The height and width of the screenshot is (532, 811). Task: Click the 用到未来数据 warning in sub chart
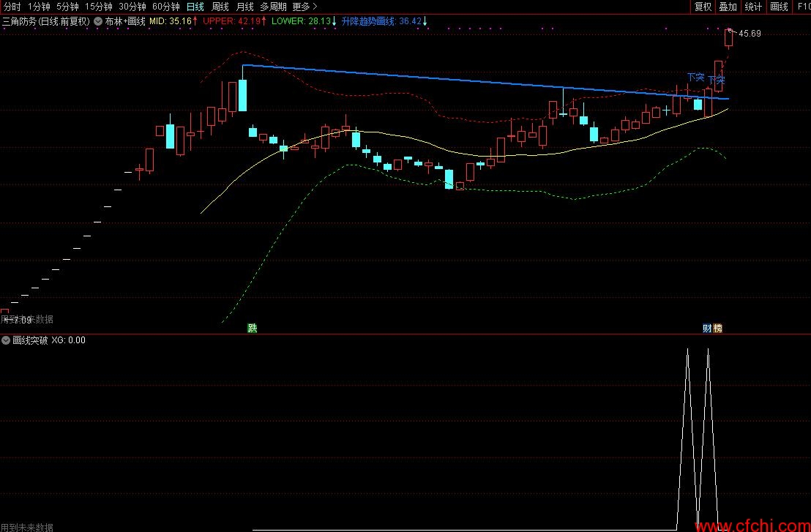[27, 528]
